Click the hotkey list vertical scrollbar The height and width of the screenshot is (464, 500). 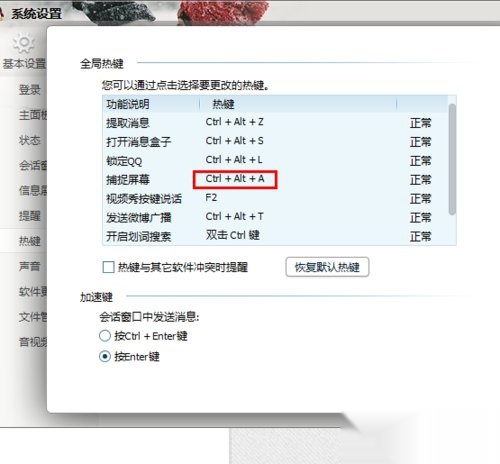(x=452, y=159)
